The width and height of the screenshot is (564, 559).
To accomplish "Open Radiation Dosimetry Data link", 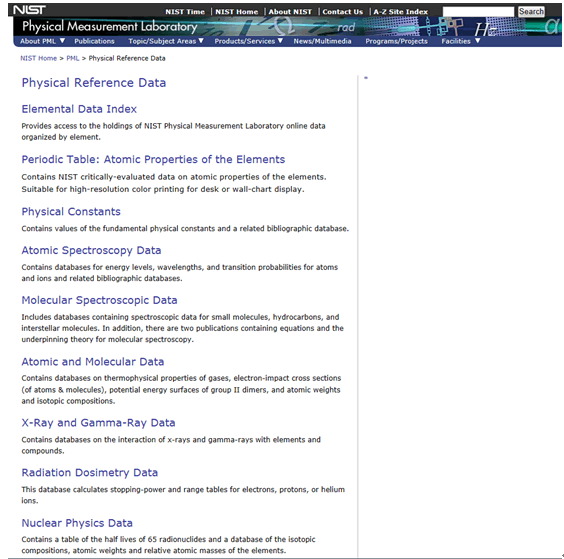I will [x=90, y=473].
